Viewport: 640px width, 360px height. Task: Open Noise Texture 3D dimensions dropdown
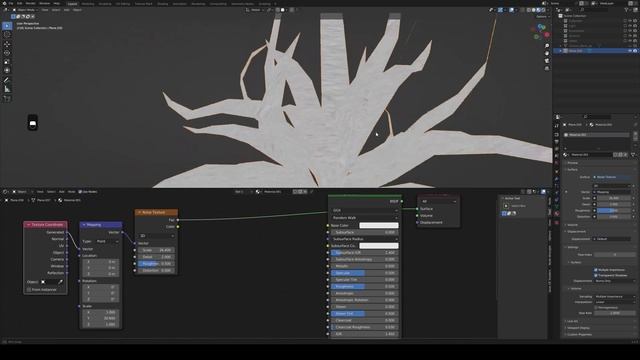tap(157, 236)
